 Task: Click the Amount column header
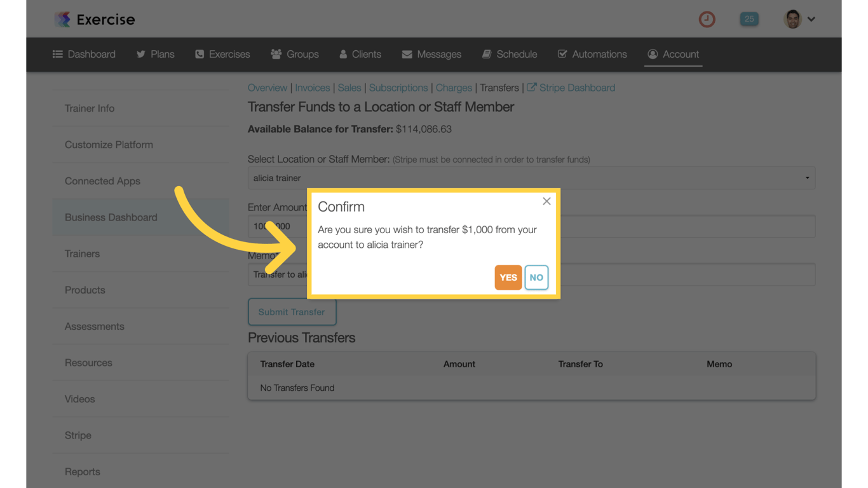459,364
